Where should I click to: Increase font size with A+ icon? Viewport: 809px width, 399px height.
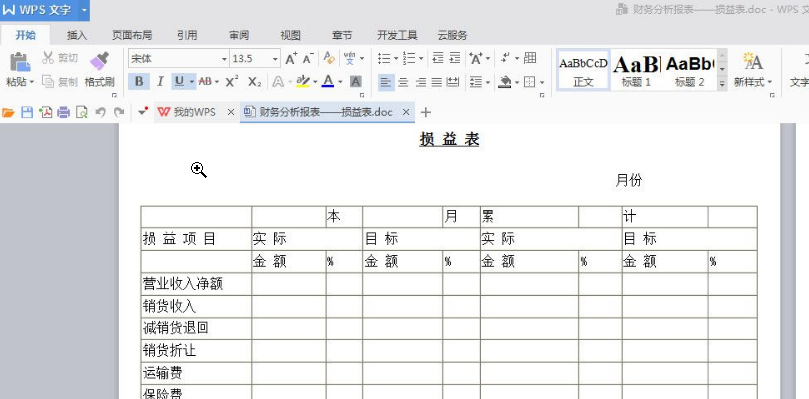[291, 58]
